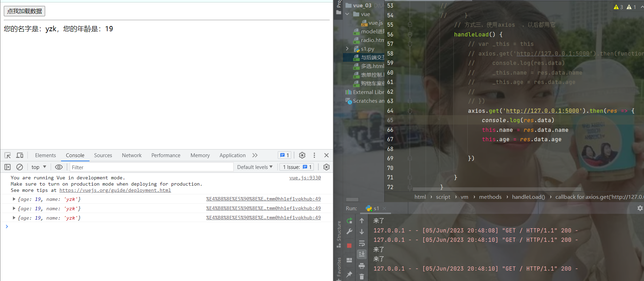The width and height of the screenshot is (644, 281).
Task: Clear the console with the ban icon
Action: tap(20, 167)
